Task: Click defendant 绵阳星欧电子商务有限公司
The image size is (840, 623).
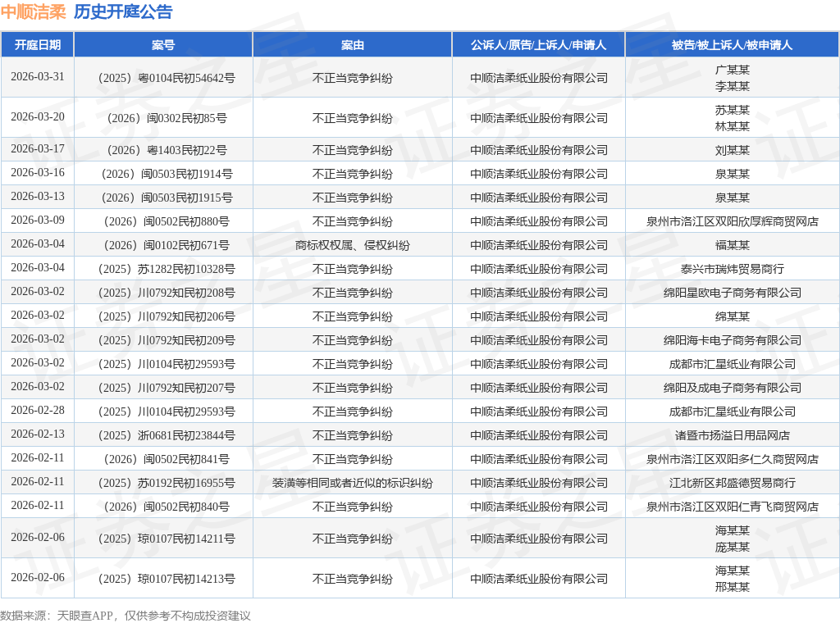Action: click(x=733, y=293)
